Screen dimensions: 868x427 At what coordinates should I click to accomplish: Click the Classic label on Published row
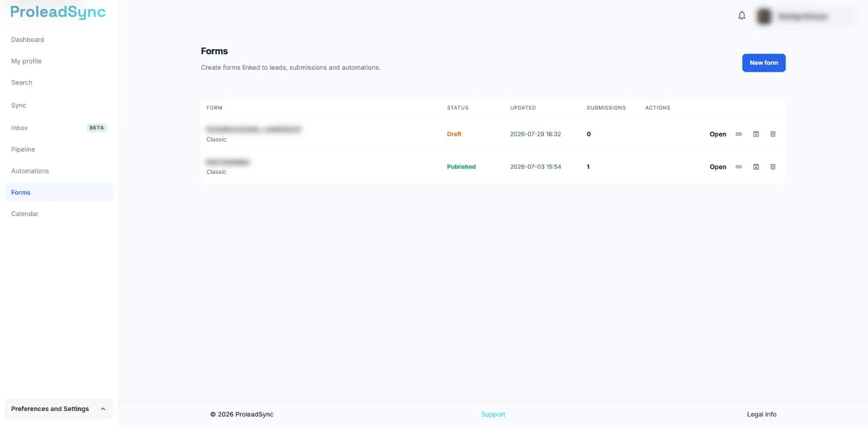(x=216, y=172)
